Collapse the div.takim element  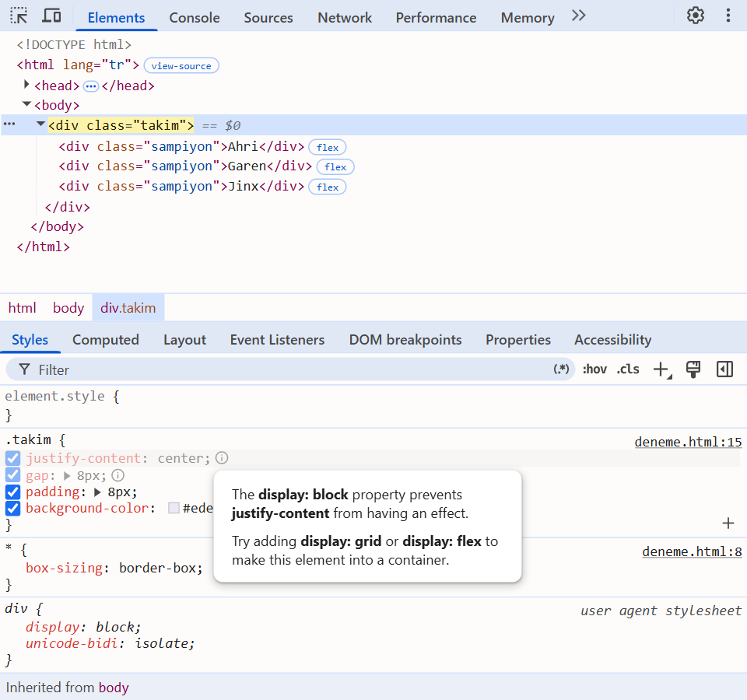coord(41,124)
